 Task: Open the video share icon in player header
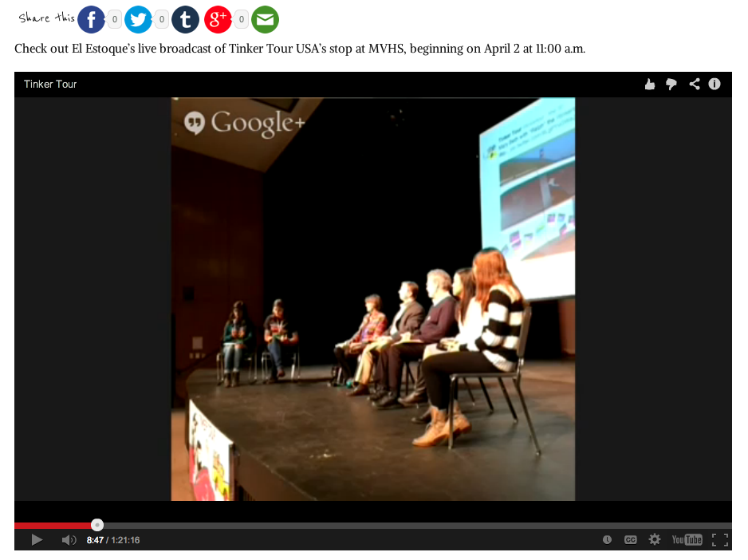[x=694, y=84]
